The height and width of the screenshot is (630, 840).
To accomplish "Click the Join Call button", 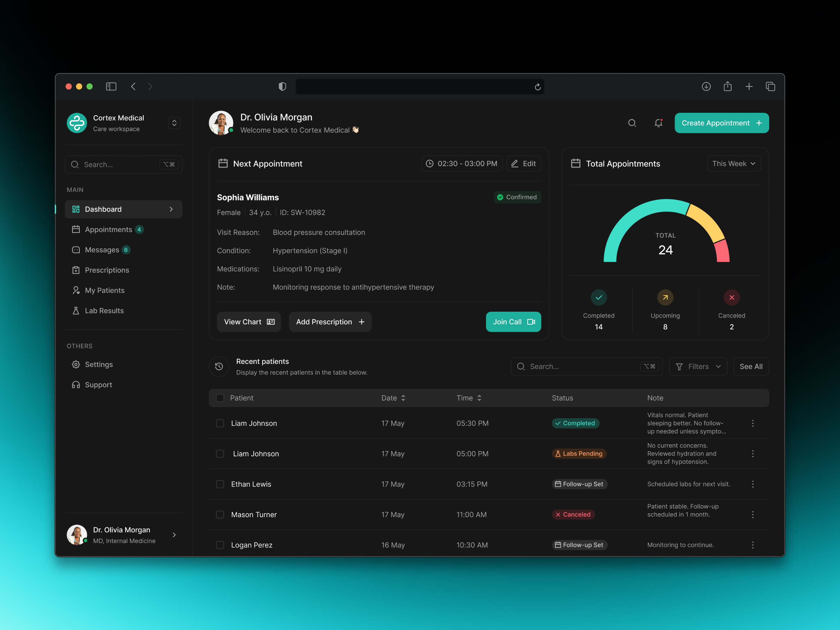I will (513, 322).
